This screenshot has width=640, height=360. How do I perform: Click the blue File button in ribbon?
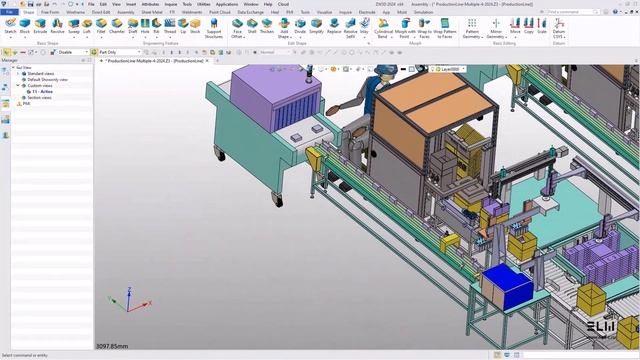click(9, 12)
